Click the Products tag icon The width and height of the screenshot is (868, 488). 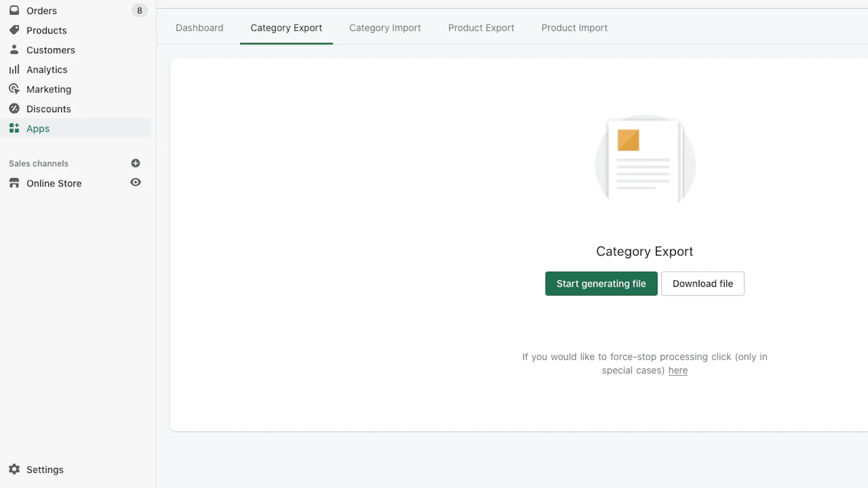tap(14, 30)
